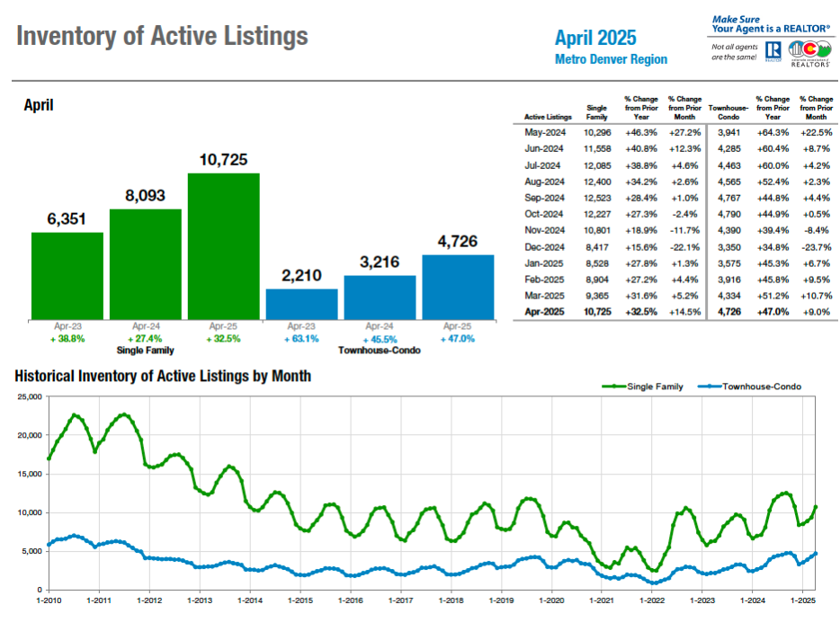Select the "Inventory of Active Listings" page title
The width and height of the screenshot is (840, 622).
point(163,36)
